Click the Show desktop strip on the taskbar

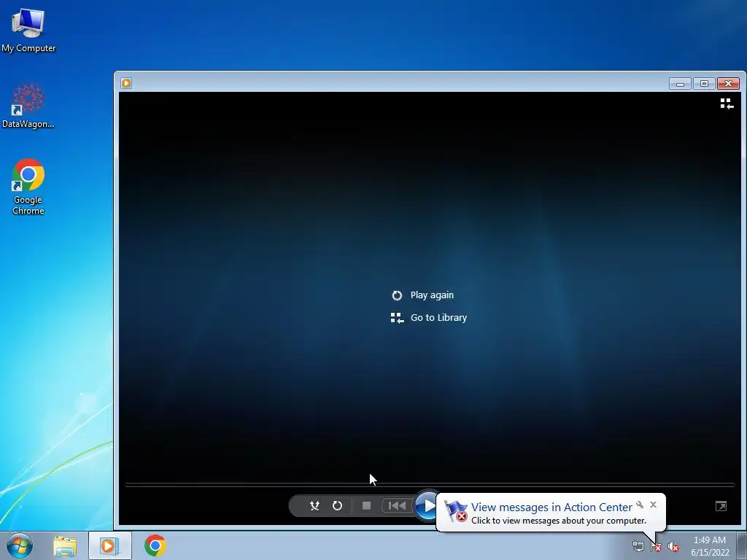tap(742, 545)
